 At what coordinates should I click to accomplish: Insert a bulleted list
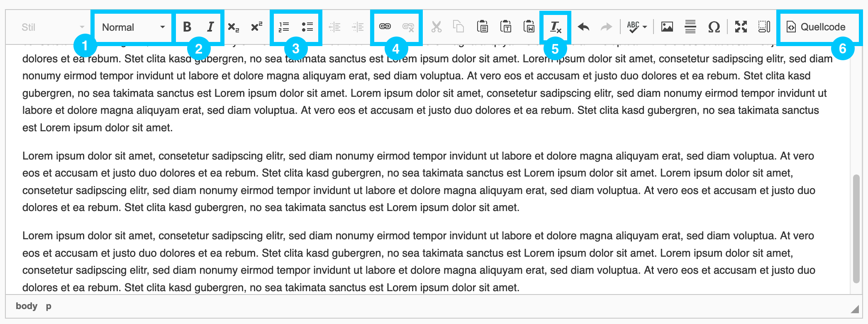307,27
